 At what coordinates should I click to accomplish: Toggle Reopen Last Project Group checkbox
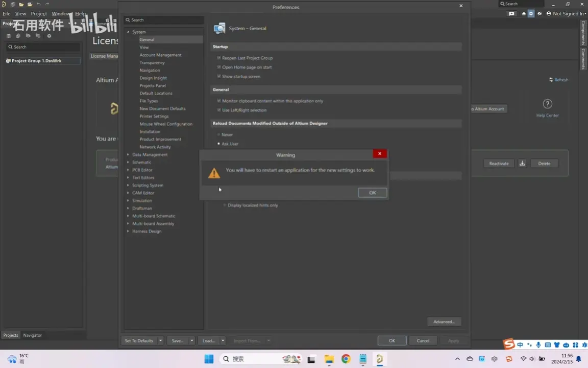click(219, 58)
